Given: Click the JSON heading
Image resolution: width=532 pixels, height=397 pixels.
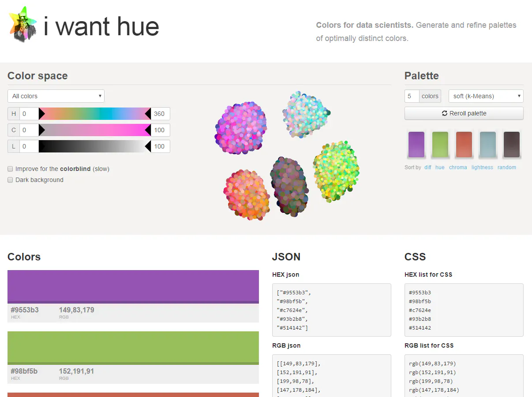Looking at the screenshot, I should pos(286,257).
